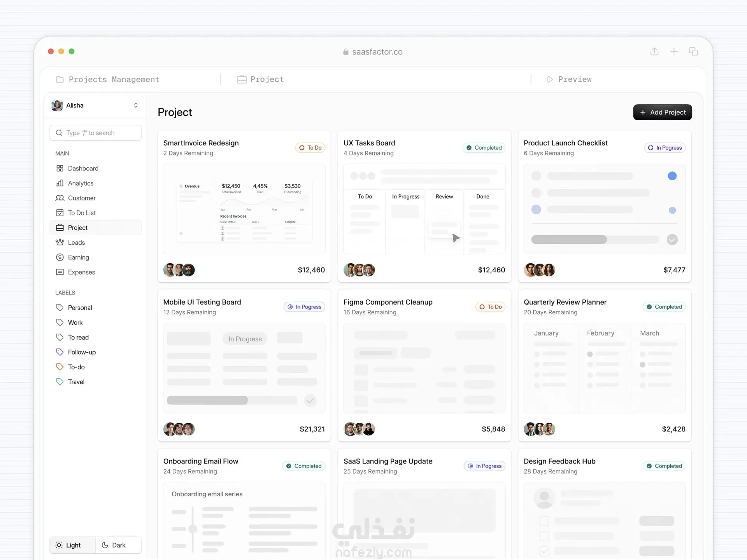Screen dimensions: 747x560
Task: Click the Earning dollar icon
Action: (60, 257)
